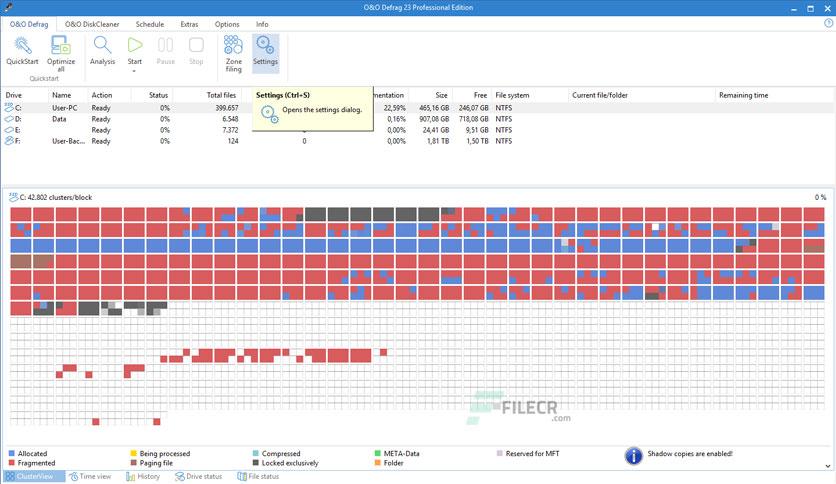Screen dimensions: 836x484
Task: Click the Reserved for MFT swatch
Action: pyautogui.click(x=500, y=454)
